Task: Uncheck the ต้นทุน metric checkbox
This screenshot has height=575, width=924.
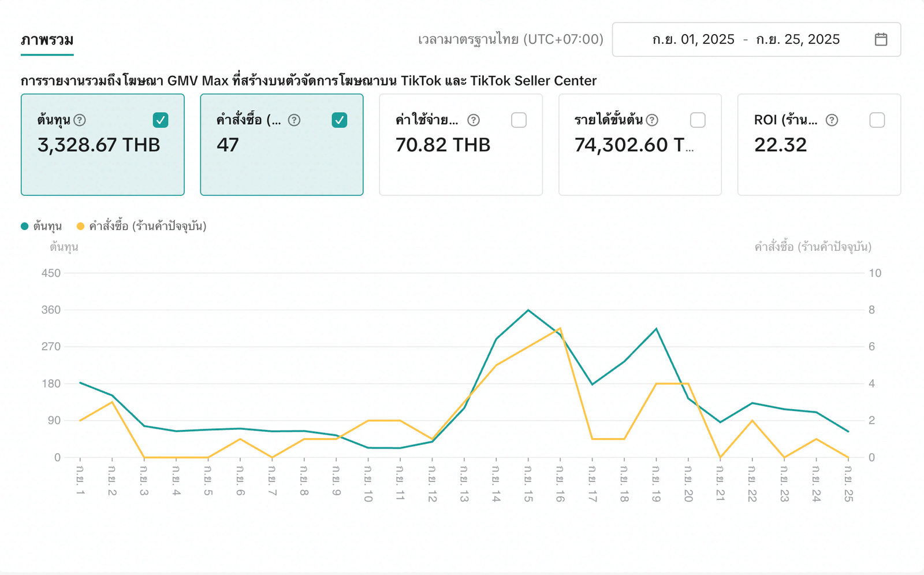Action: click(x=161, y=120)
